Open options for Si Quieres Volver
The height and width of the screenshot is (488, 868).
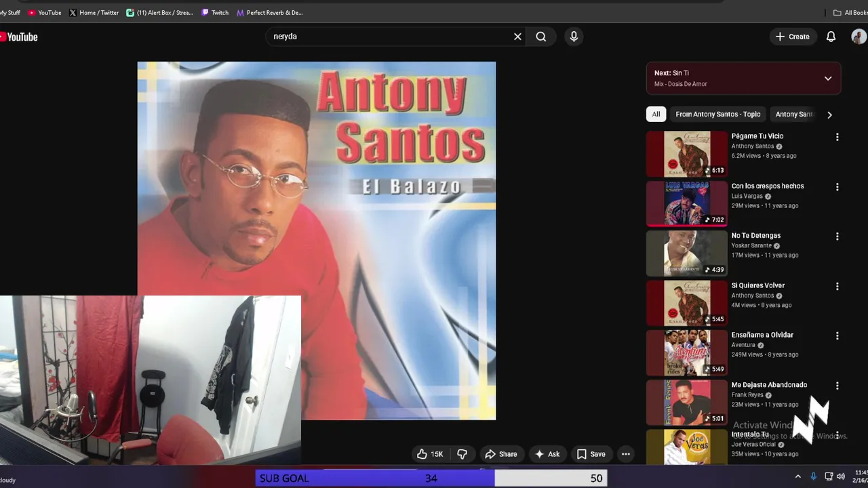[837, 286]
